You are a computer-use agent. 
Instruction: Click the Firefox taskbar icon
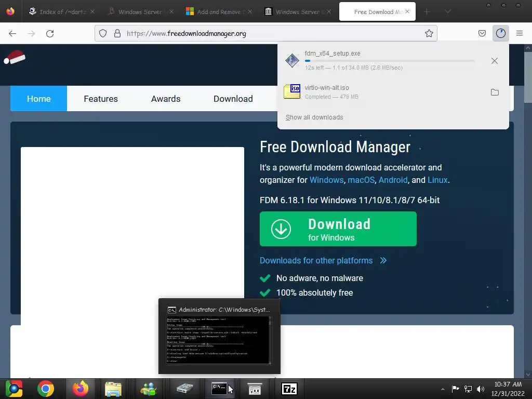pos(81,389)
